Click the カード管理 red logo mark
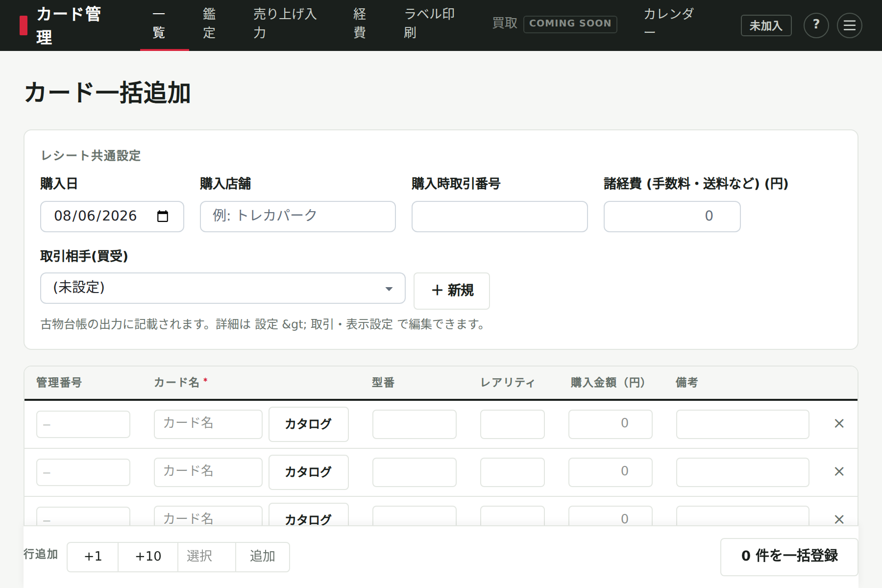882x588 pixels. (x=24, y=25)
